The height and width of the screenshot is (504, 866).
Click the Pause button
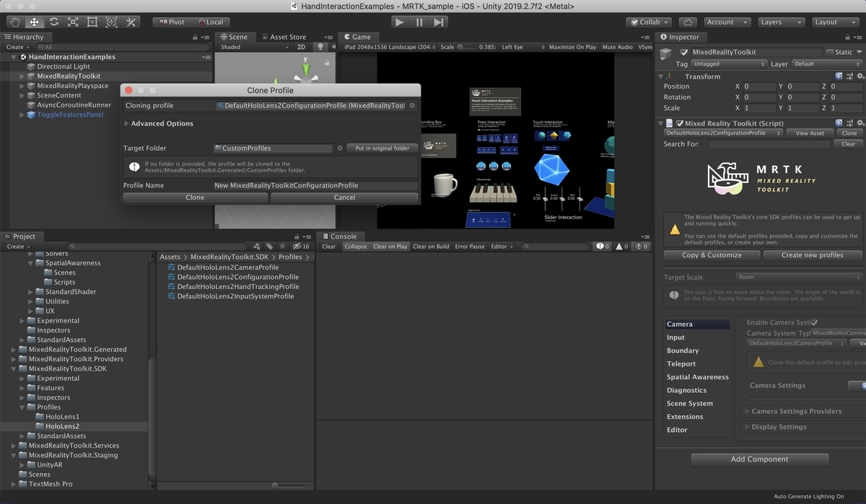(419, 22)
